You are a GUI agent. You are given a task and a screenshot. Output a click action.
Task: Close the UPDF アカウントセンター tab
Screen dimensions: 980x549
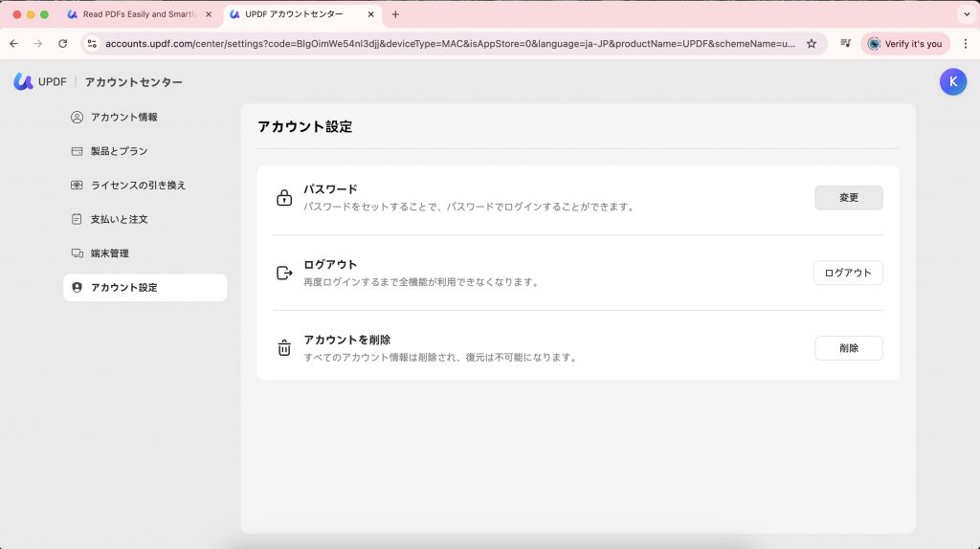pos(370,14)
